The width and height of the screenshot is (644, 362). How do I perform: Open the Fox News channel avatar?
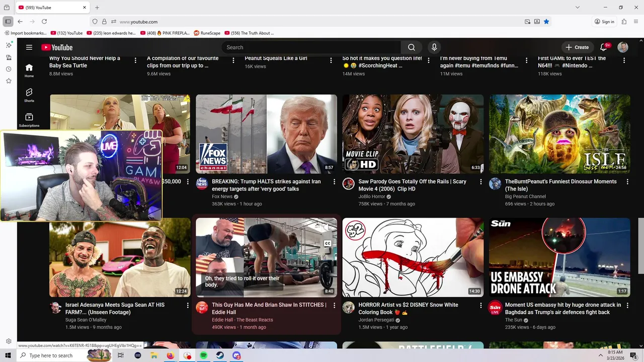tap(202, 184)
